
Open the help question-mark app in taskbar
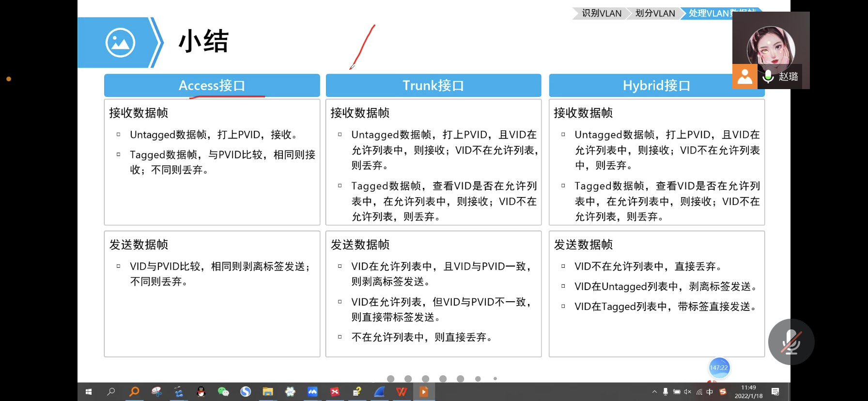(357, 392)
